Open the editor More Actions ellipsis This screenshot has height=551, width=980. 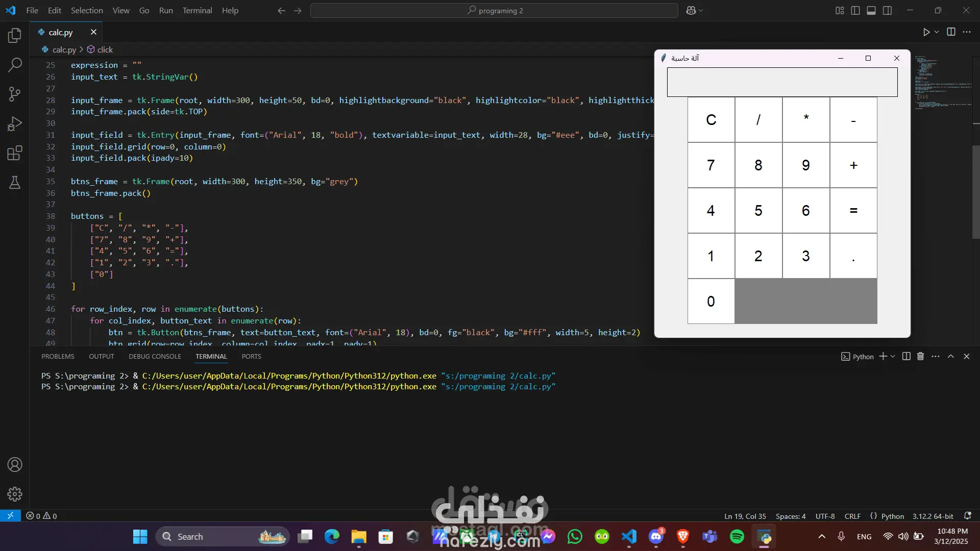pyautogui.click(x=967, y=32)
